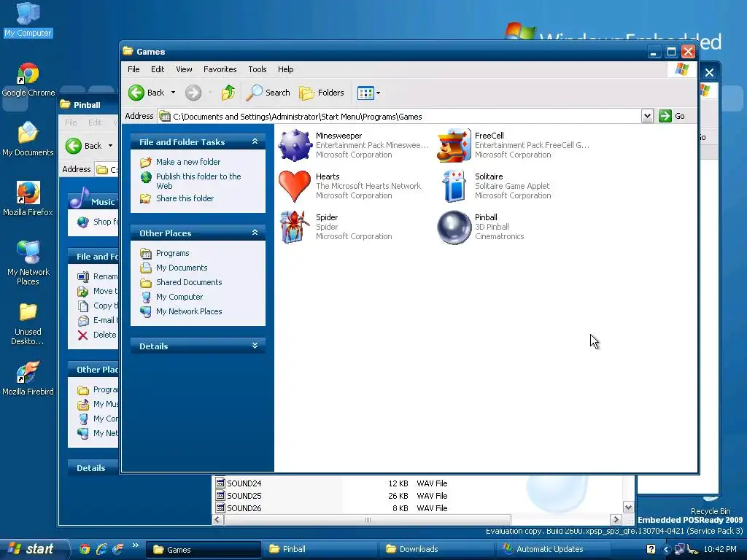
Task: Click the help question mark tray icon
Action: [651, 549]
